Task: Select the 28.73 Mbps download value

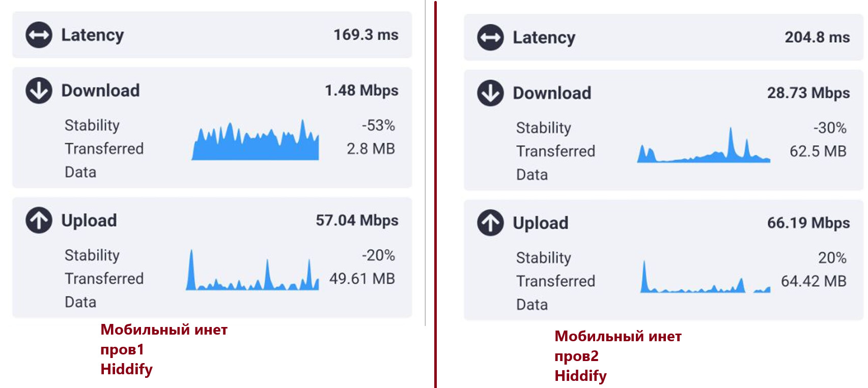Action: click(x=808, y=93)
